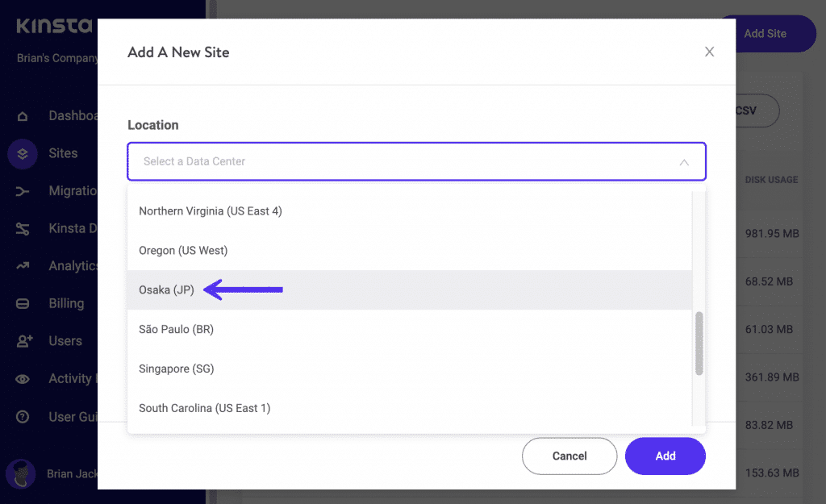Click the Dashboard home icon in sidebar

(x=23, y=116)
